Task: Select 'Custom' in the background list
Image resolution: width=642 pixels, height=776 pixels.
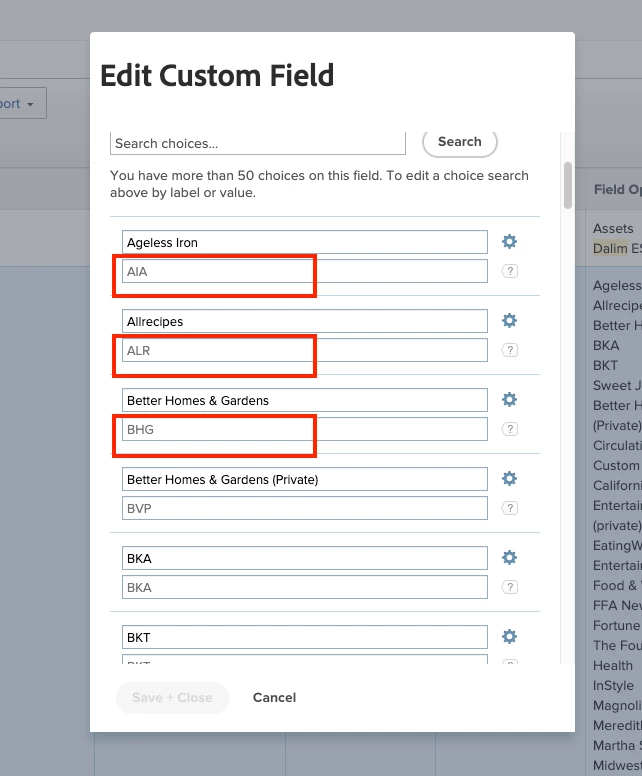Action: pos(616,465)
